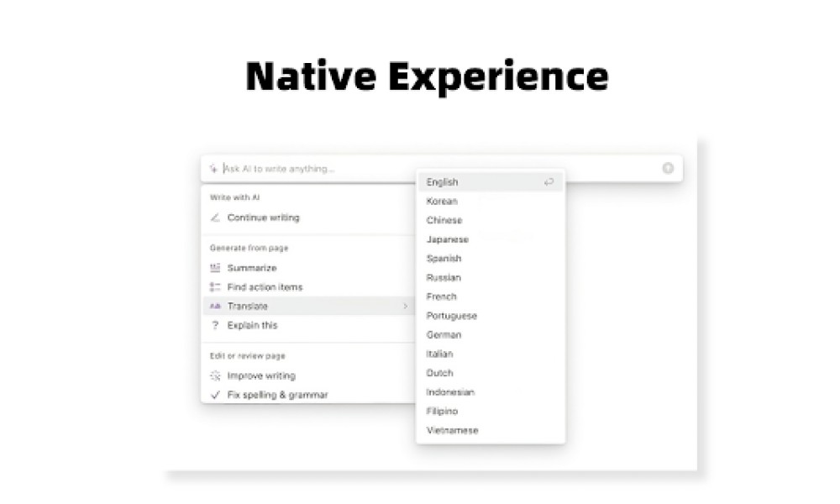The width and height of the screenshot is (840, 504).
Task: Click the Continue writing pencil icon
Action: point(215,218)
